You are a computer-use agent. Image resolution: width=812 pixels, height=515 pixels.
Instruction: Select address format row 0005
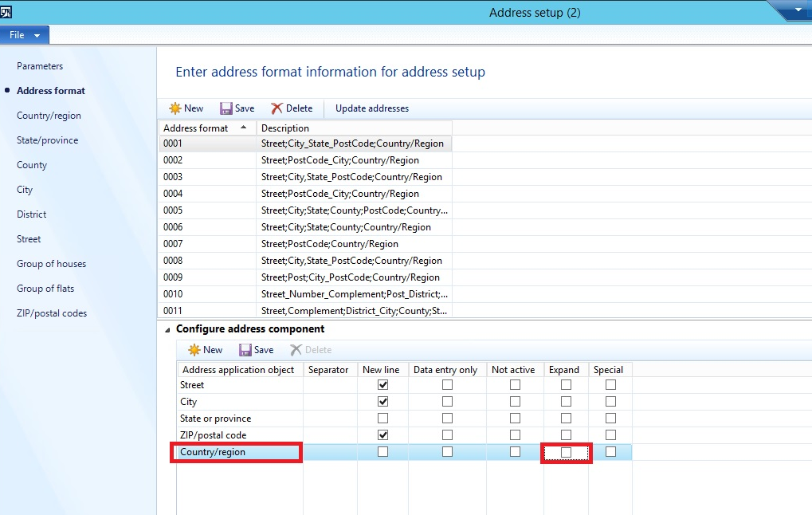207,210
